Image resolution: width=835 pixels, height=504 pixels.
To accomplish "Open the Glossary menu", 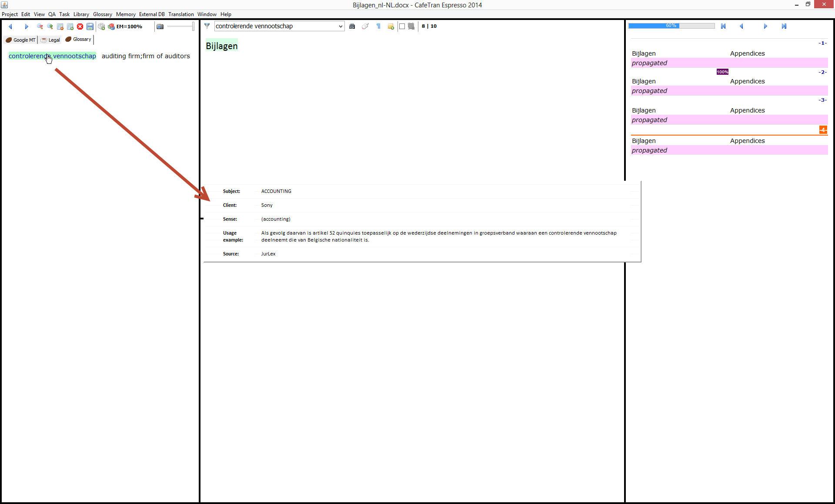I will click(x=102, y=14).
